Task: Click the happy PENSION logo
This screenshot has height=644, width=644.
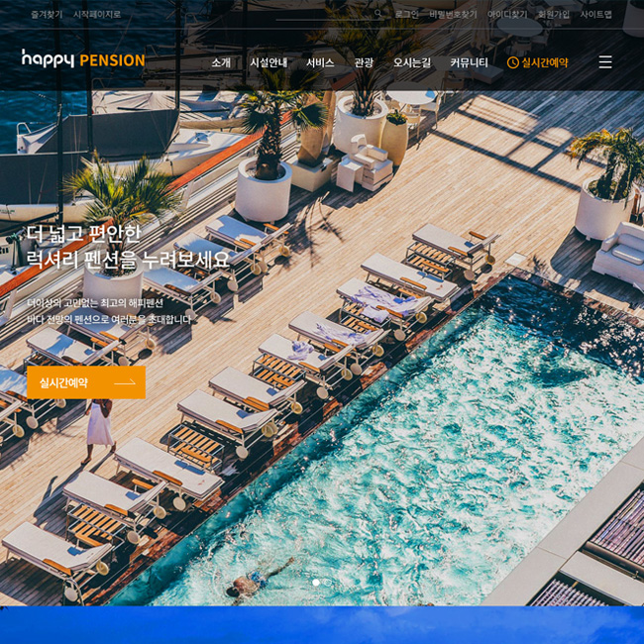Action: pyautogui.click(x=83, y=58)
